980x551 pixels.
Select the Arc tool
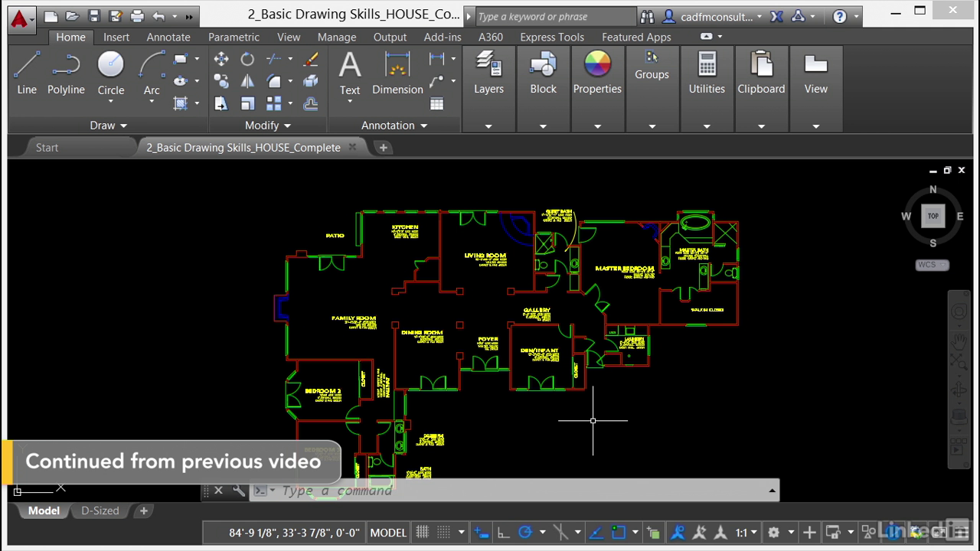(152, 74)
